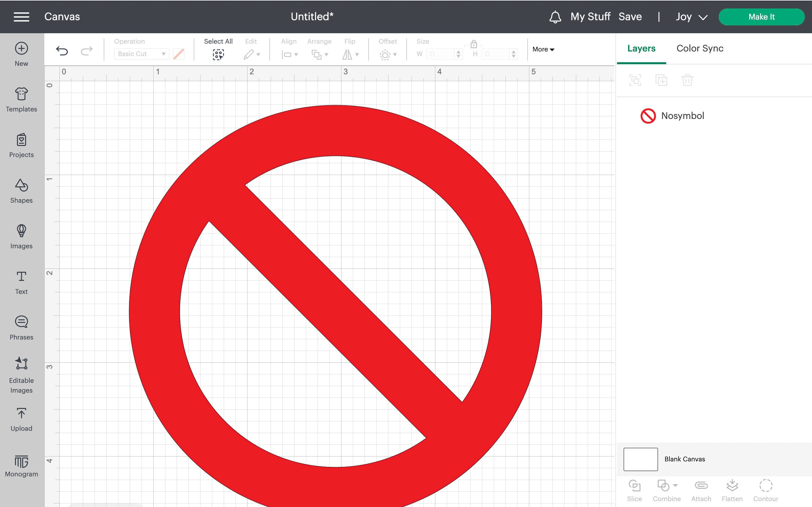Open the Canvas menu
The image size is (812, 507).
point(22,17)
